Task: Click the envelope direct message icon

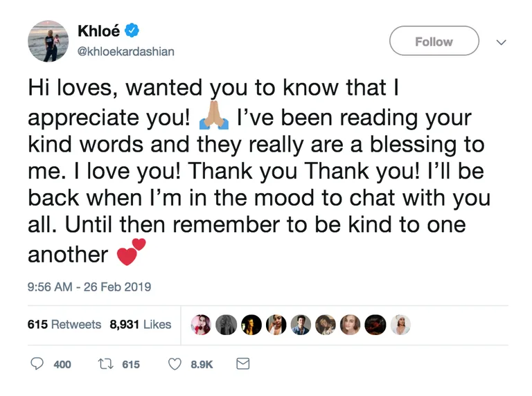Action: pyautogui.click(x=243, y=363)
